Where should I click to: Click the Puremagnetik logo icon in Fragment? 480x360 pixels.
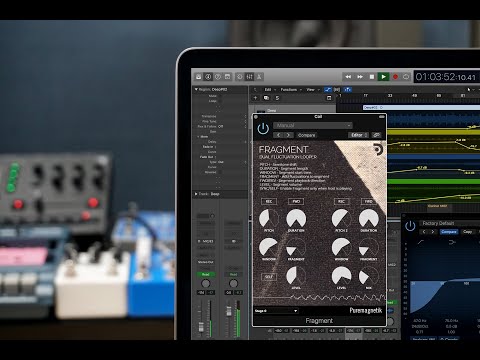378,149
